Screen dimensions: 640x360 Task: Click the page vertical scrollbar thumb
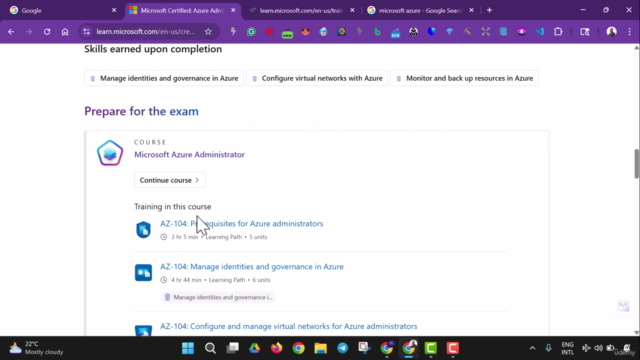(x=636, y=164)
